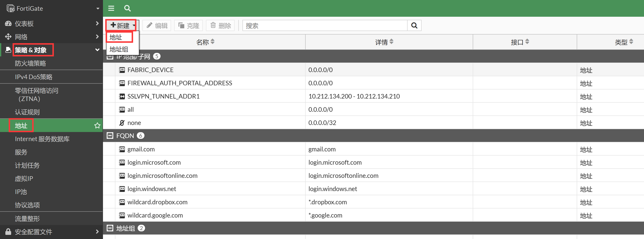Open the 新建 dropdown button
This screenshot has height=239, width=644.
121,25
